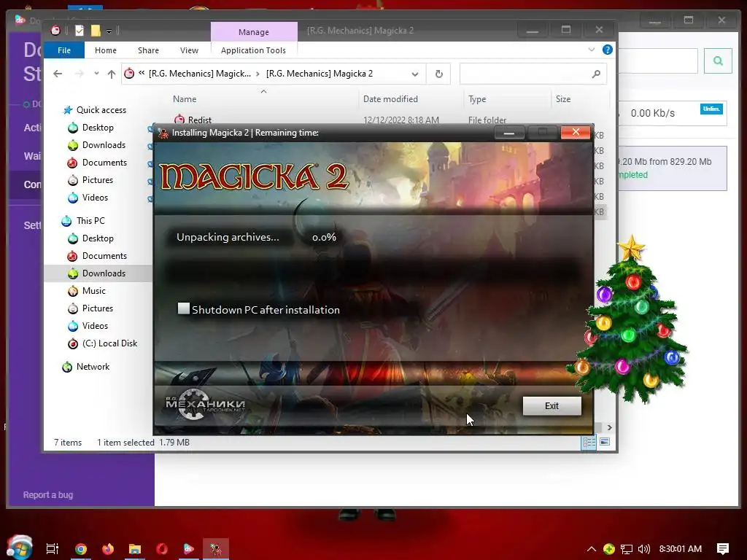Click the Properties quick access toolbar icon
Viewport: 747px width, 560px height.
(x=80, y=31)
